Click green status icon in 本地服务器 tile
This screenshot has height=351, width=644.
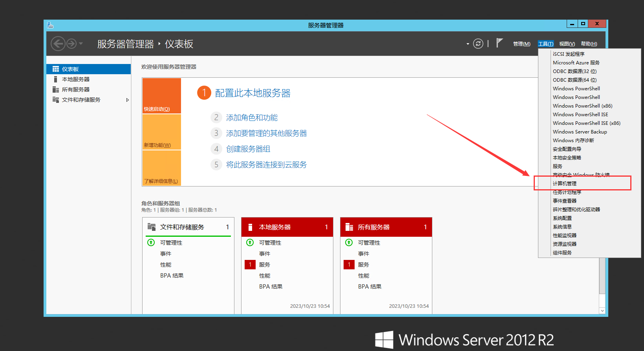250,243
